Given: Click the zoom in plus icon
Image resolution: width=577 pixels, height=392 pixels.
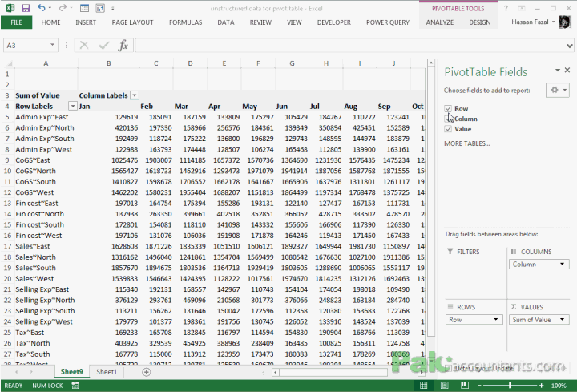Looking at the screenshot, I should [x=541, y=386].
